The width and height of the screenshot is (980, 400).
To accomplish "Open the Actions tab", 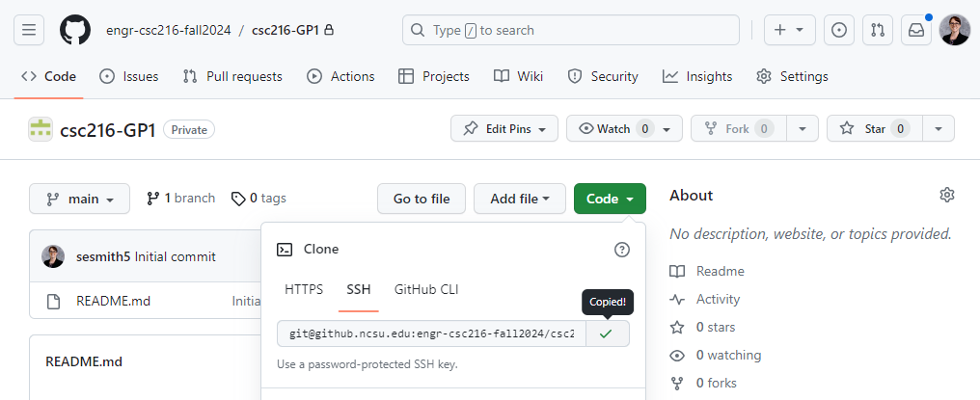I will click(340, 76).
